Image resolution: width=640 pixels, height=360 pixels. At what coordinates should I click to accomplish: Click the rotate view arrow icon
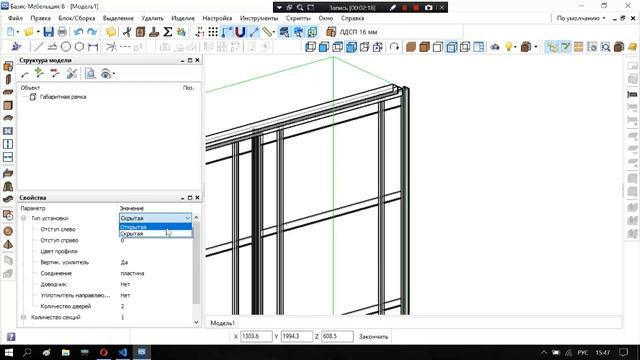[x=394, y=47]
